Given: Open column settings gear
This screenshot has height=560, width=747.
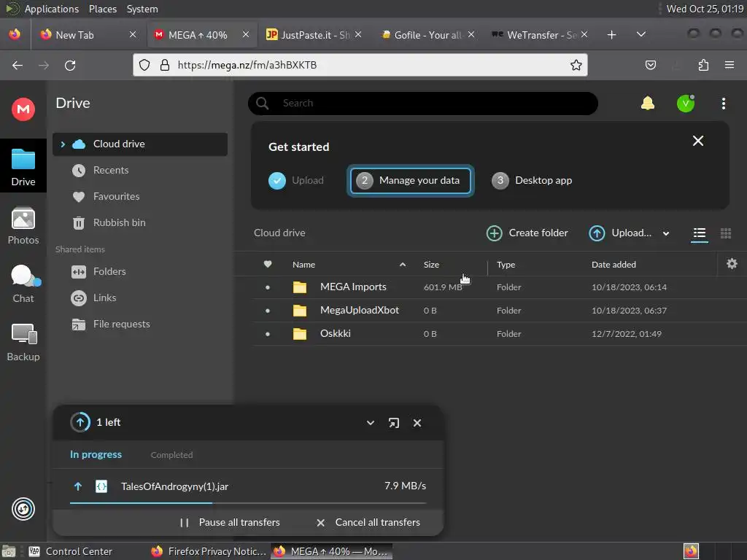Looking at the screenshot, I should (x=732, y=264).
